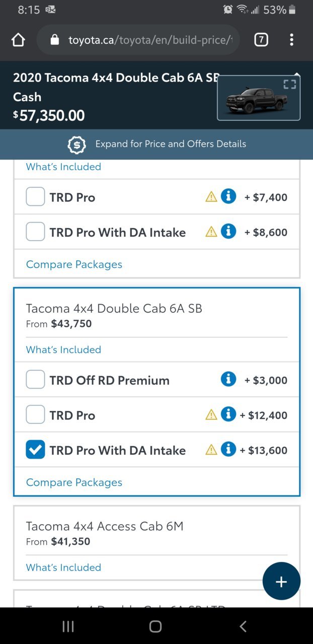Expand What's Included under Double Cab 6A SB
Image resolution: width=313 pixels, height=644 pixels.
pyautogui.click(x=63, y=349)
